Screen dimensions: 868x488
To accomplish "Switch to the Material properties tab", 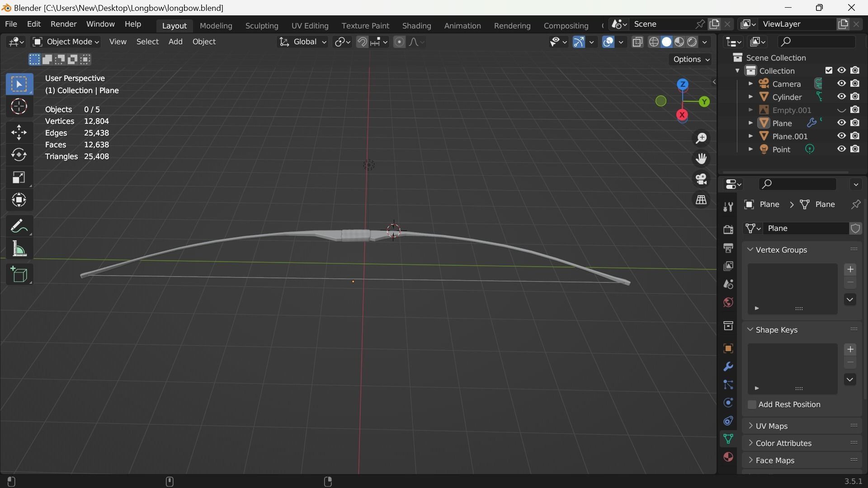I will 728,457.
